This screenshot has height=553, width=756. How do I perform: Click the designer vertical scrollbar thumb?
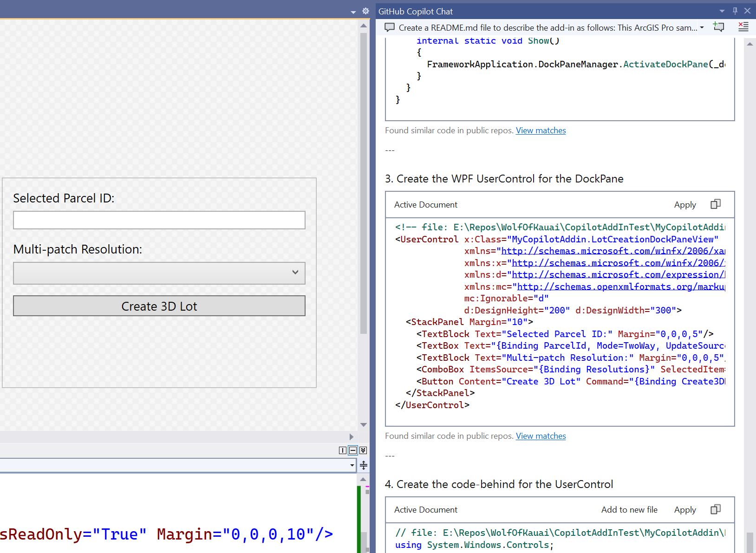pos(364,183)
